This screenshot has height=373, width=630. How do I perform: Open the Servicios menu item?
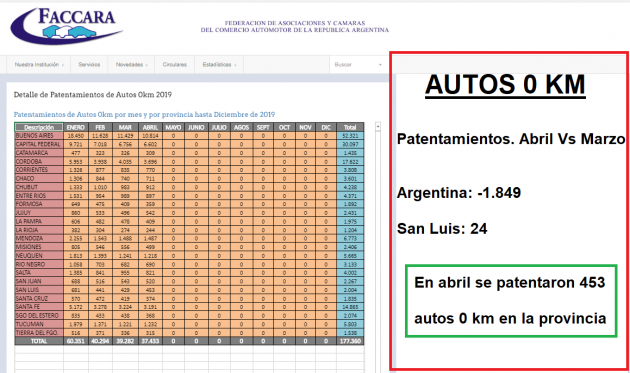pos(89,65)
